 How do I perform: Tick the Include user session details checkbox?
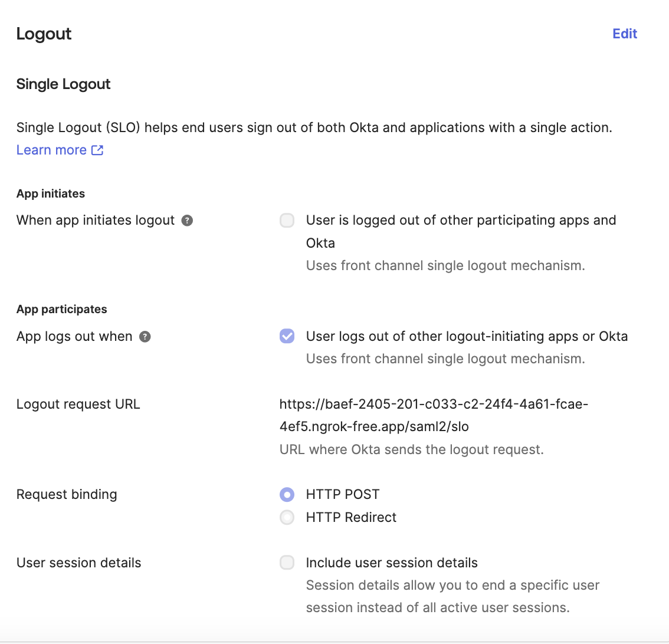[287, 563]
